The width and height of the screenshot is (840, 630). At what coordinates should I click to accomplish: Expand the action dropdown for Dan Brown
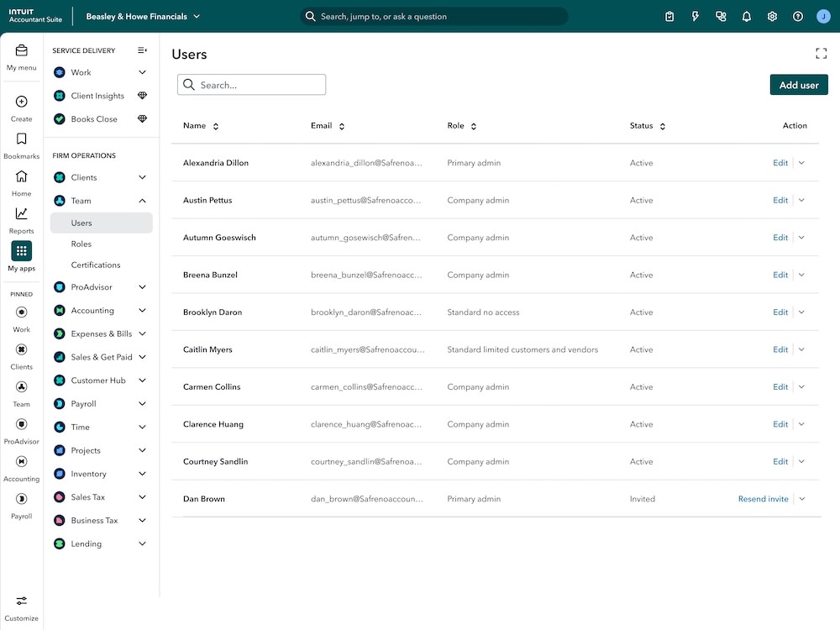point(802,498)
